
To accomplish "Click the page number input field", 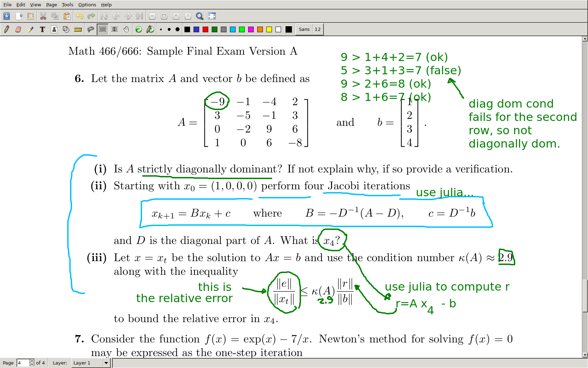I will tap(23, 363).
